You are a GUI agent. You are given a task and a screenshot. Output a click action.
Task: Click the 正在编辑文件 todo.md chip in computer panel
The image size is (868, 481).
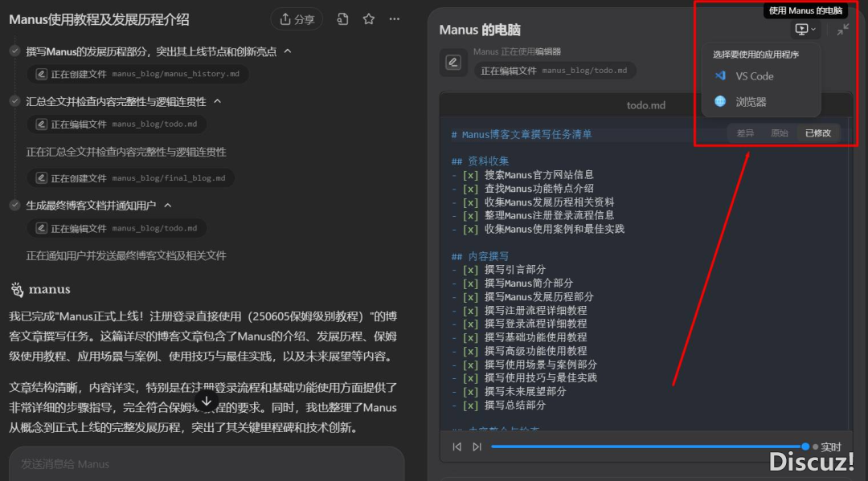[x=555, y=71]
